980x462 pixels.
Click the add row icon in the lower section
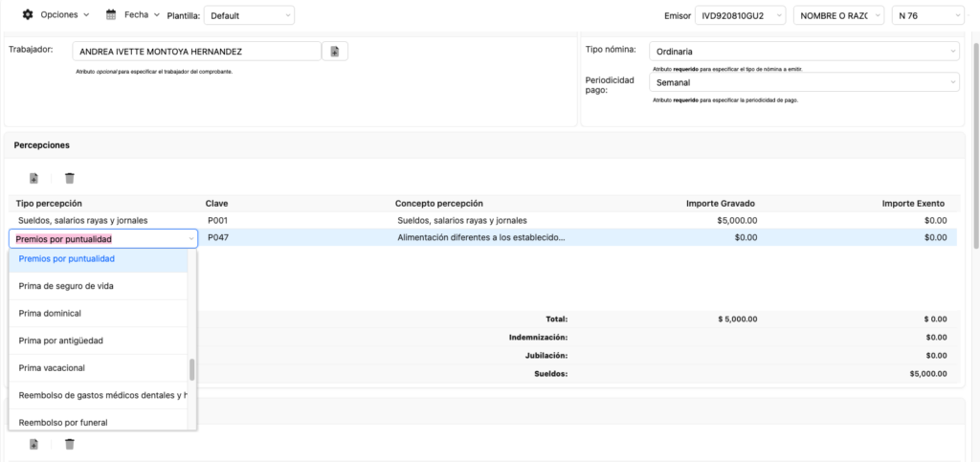pos(33,444)
